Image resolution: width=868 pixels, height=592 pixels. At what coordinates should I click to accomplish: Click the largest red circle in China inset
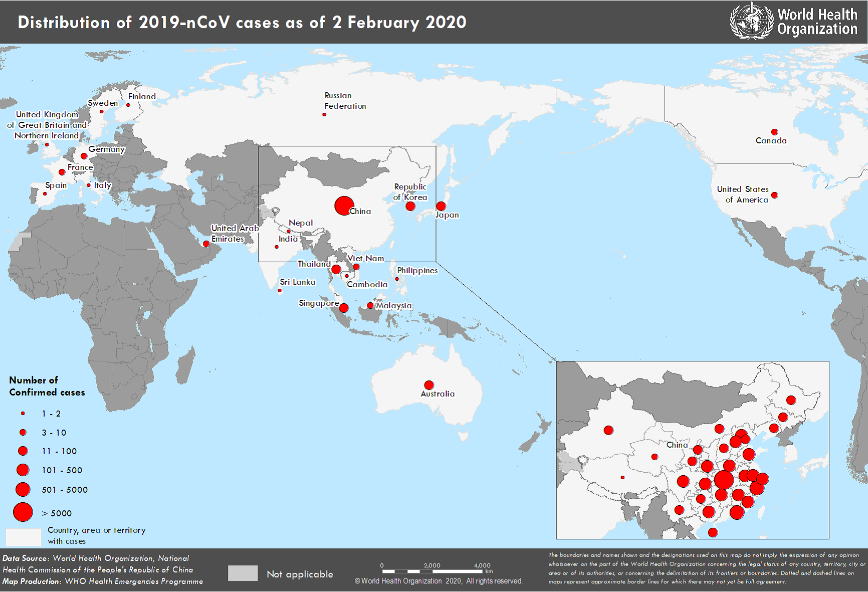(724, 480)
